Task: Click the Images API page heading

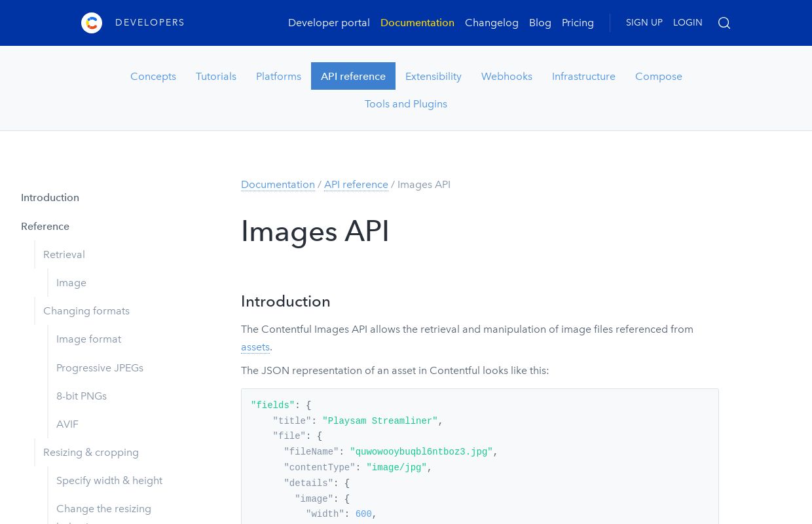Action: 315,231
